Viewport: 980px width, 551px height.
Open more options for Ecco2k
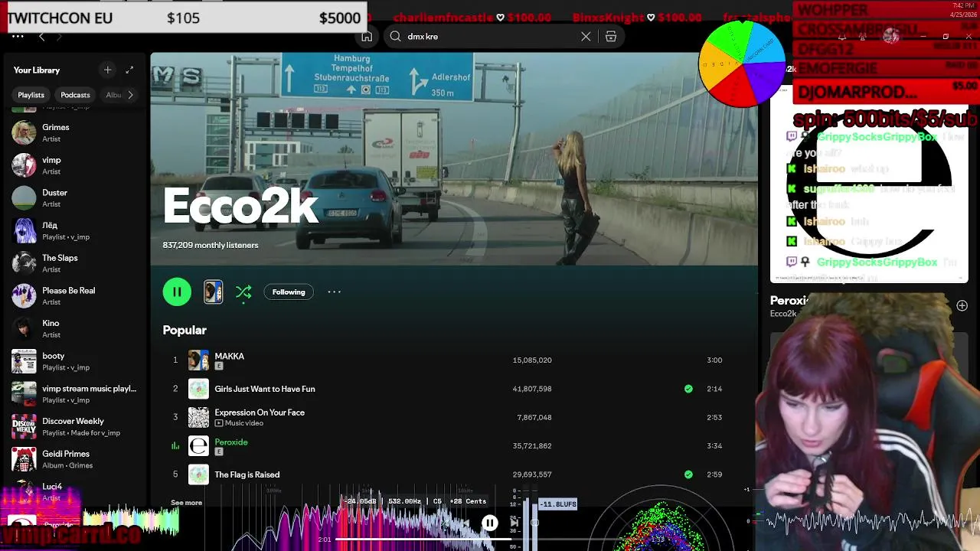point(334,292)
